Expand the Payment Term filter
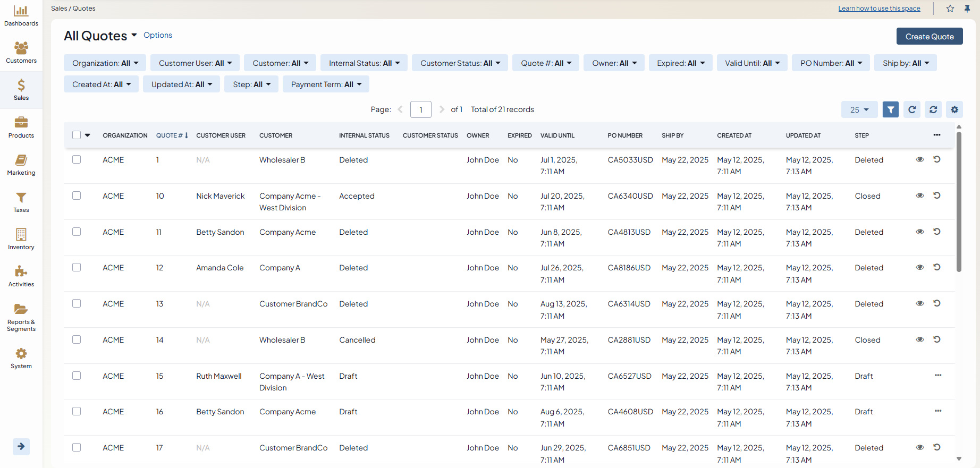Image resolution: width=980 pixels, height=468 pixels. [x=325, y=84]
